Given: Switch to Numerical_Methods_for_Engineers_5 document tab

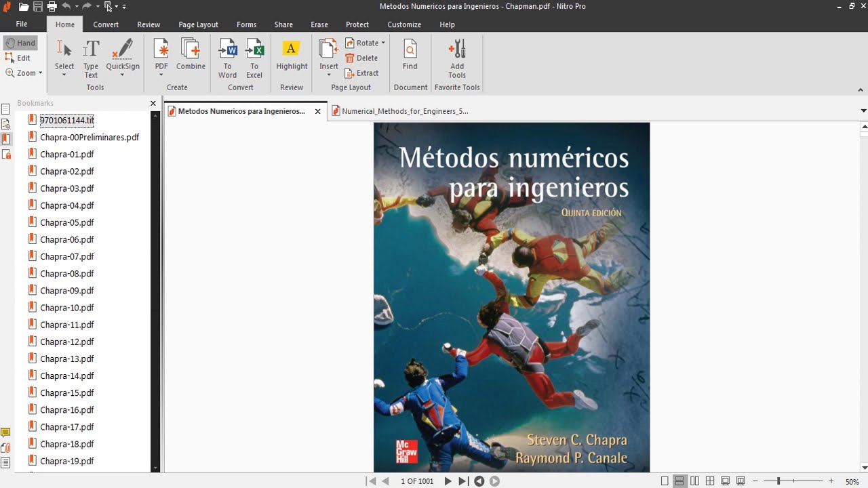Looking at the screenshot, I should pos(405,111).
